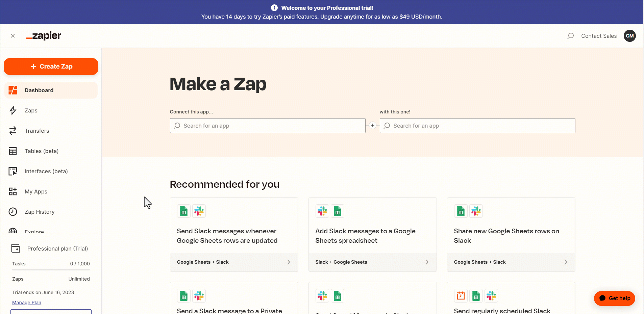Screen dimensions: 644x314
Task: Open the CM account avatar menu
Action: (630, 36)
